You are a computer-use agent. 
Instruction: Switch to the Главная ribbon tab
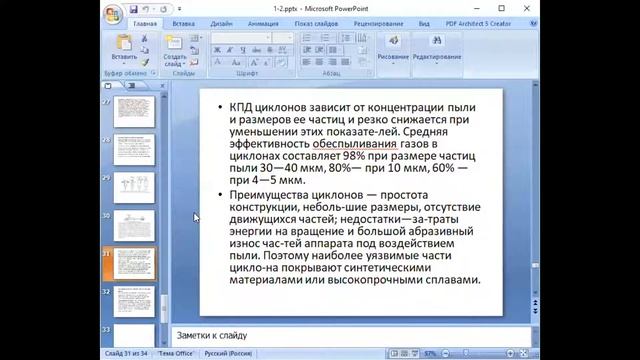(145, 24)
